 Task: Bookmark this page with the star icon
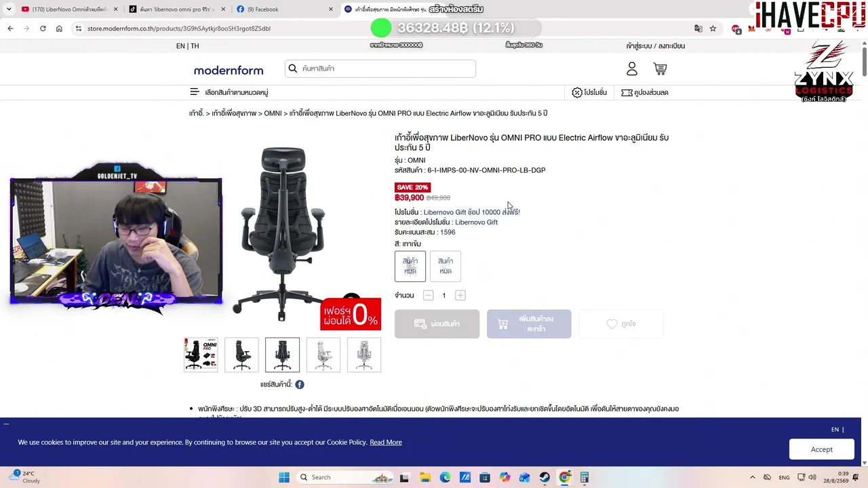pyautogui.click(x=713, y=28)
